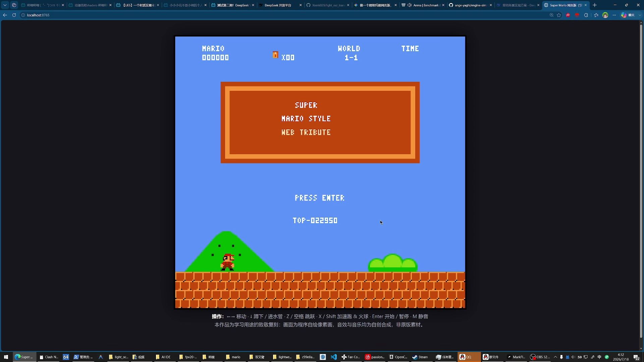Screen dimensions: 644x362
Task: Open 任务管理器 from the taskbar
Action: pos(444,357)
